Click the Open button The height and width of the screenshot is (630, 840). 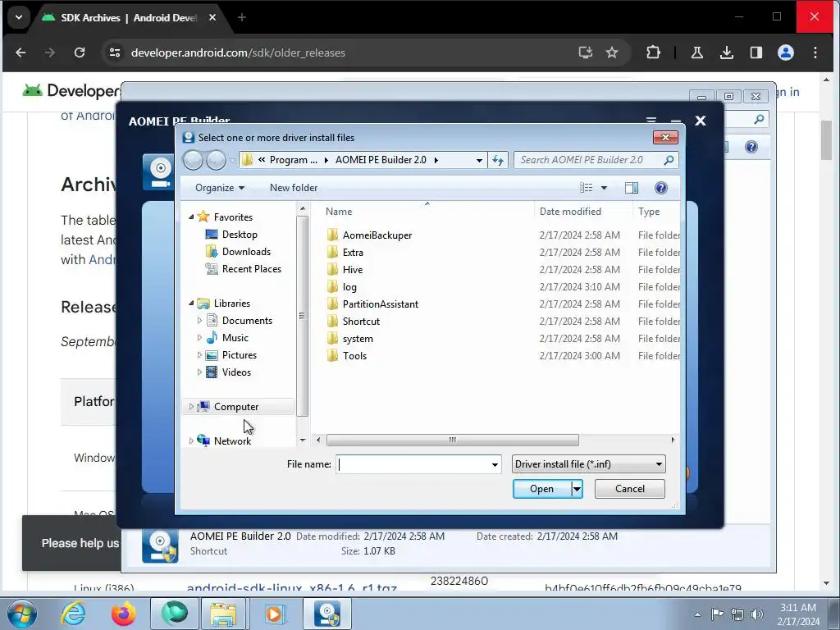pyautogui.click(x=541, y=489)
